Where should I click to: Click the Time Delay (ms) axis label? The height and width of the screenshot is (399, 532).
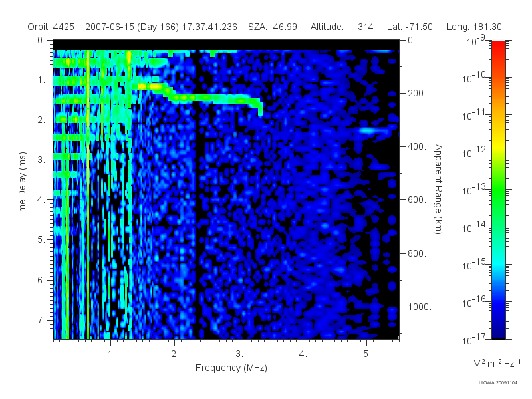(22, 186)
